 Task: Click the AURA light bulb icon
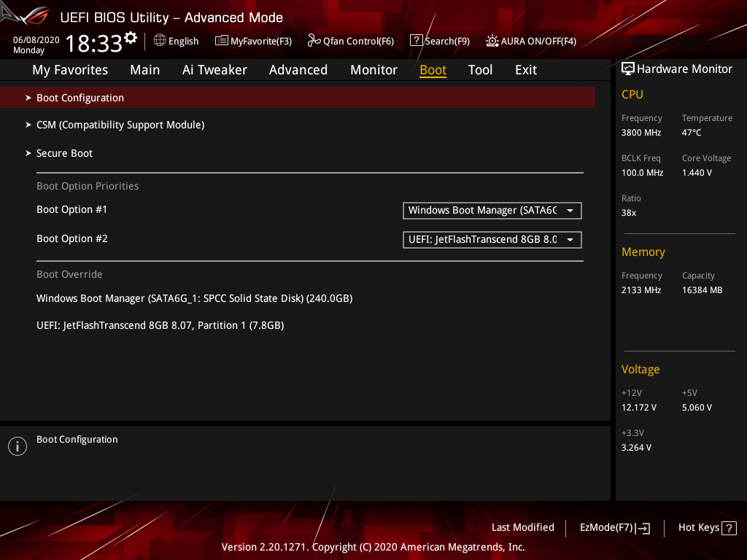[492, 41]
